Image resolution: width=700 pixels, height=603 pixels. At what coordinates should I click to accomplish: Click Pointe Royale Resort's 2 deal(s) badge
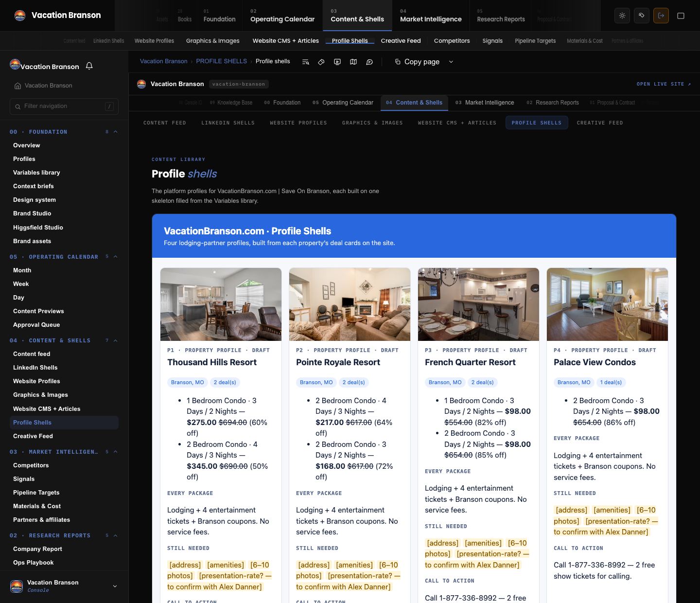[x=354, y=382]
